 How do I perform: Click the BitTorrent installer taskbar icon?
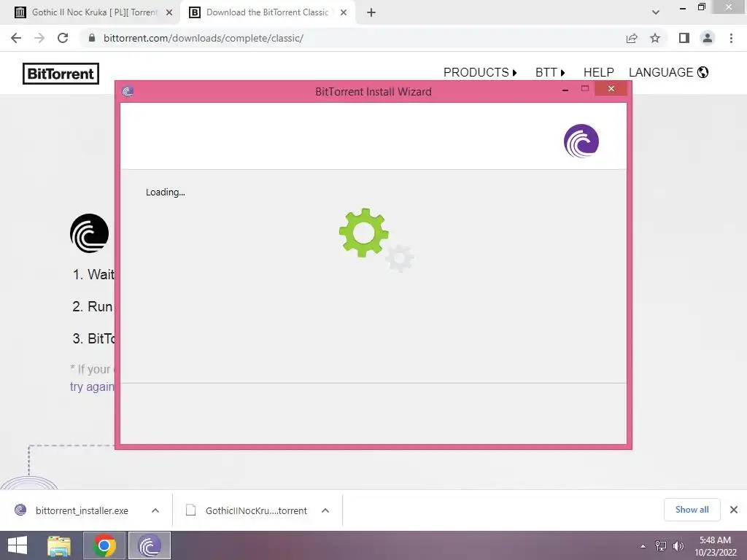(149, 545)
